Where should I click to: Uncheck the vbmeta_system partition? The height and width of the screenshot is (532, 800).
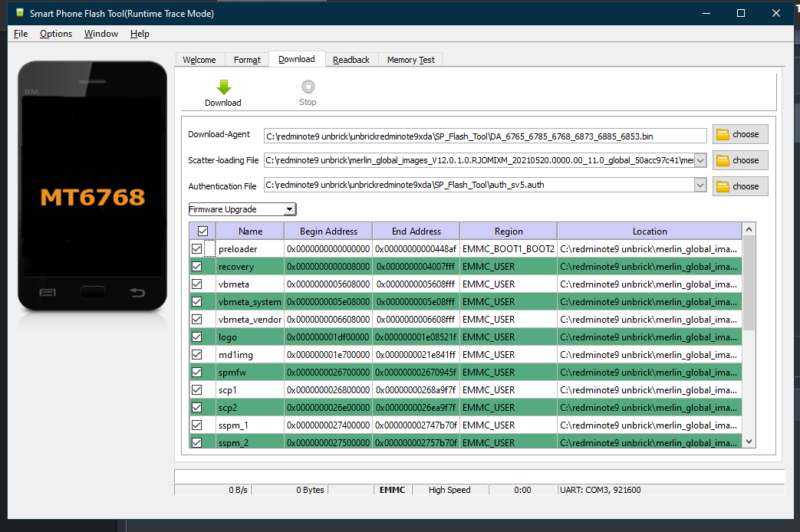coord(196,302)
